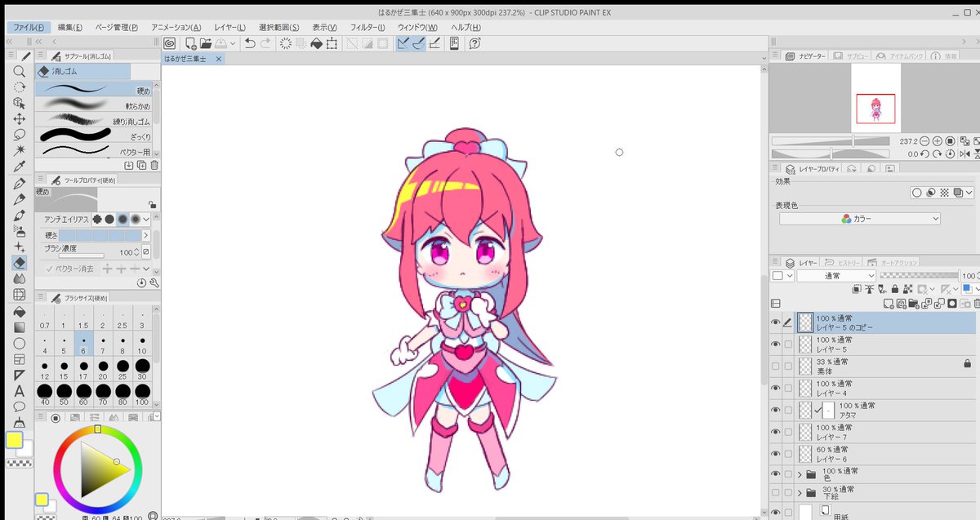Viewport: 980px width, 520px height.
Task: Select the Eraser tool in toolbox
Action: click(x=19, y=263)
